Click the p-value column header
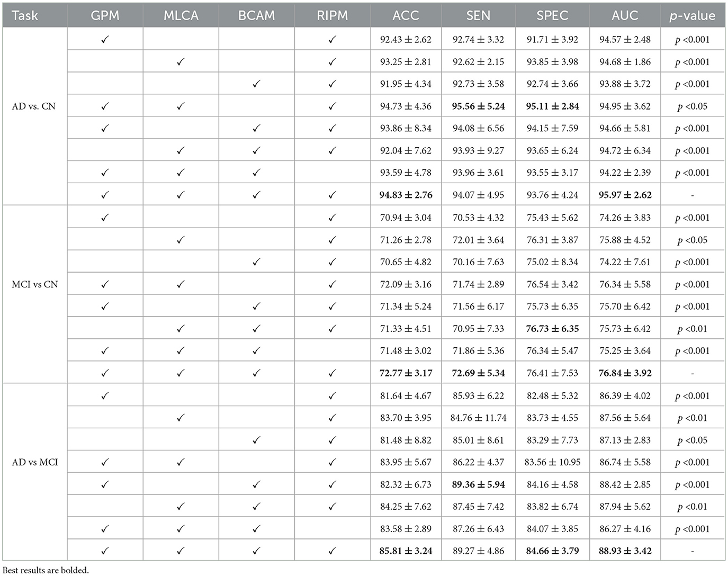Screen dimensions: 728x576 692,16
